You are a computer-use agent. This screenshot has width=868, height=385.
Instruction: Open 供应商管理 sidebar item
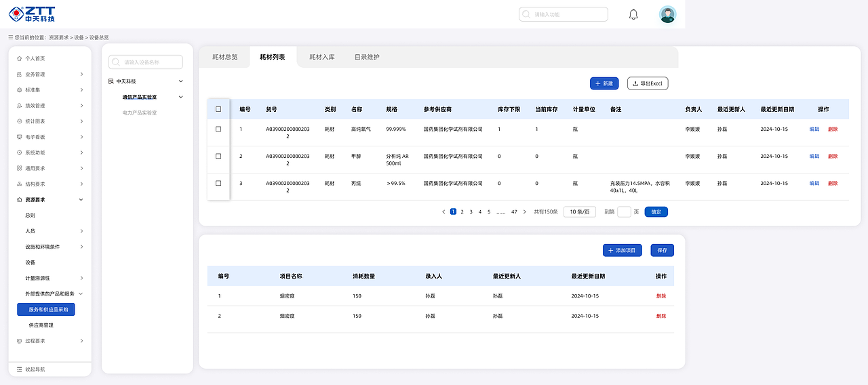click(x=41, y=325)
